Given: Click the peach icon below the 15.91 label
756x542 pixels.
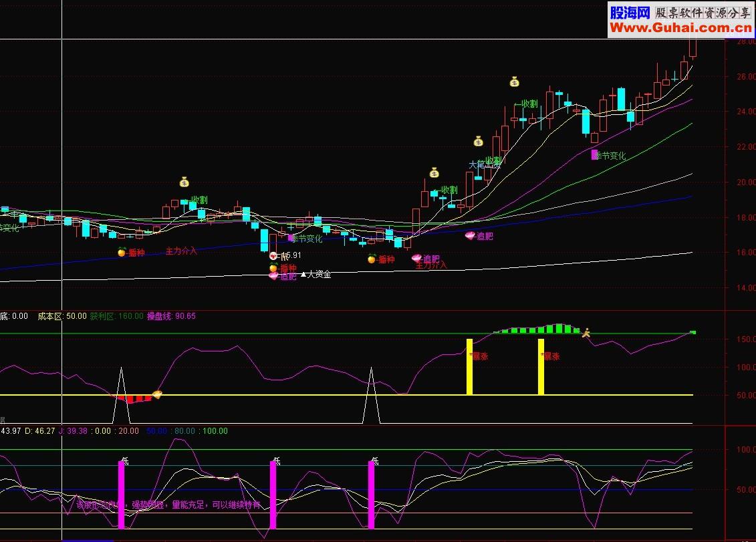Looking at the screenshot, I should 273,267.
